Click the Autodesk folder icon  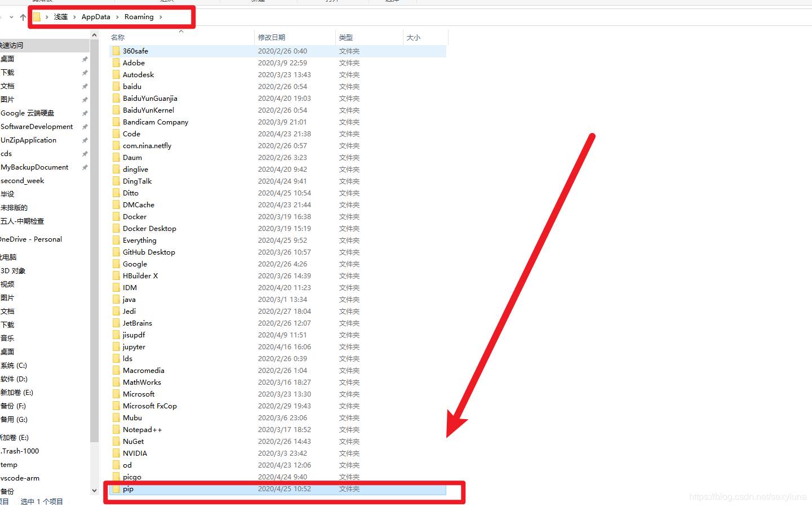click(116, 75)
